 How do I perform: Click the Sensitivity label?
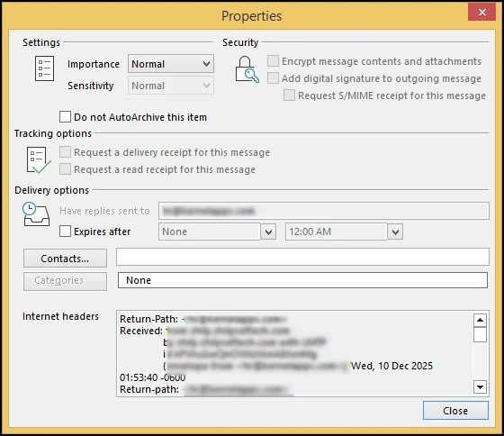click(x=91, y=86)
